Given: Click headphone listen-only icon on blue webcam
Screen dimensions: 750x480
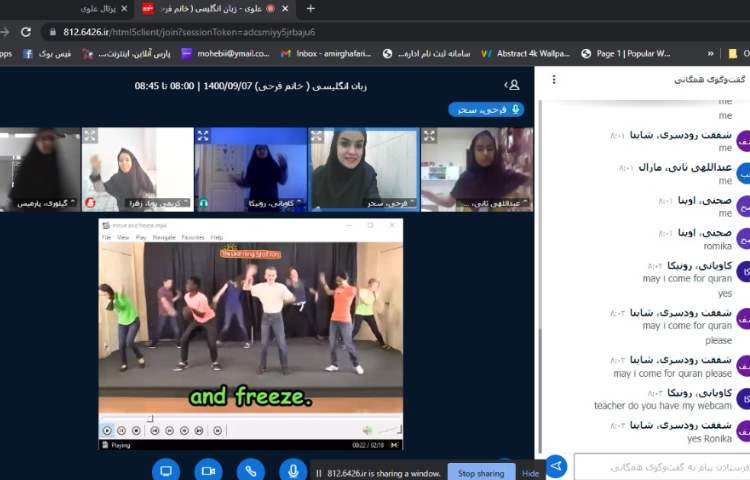Looking at the screenshot, I should (x=203, y=203).
